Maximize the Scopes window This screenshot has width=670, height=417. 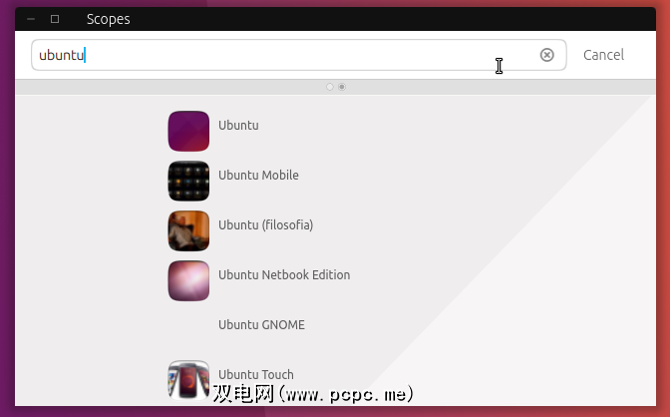coord(55,19)
